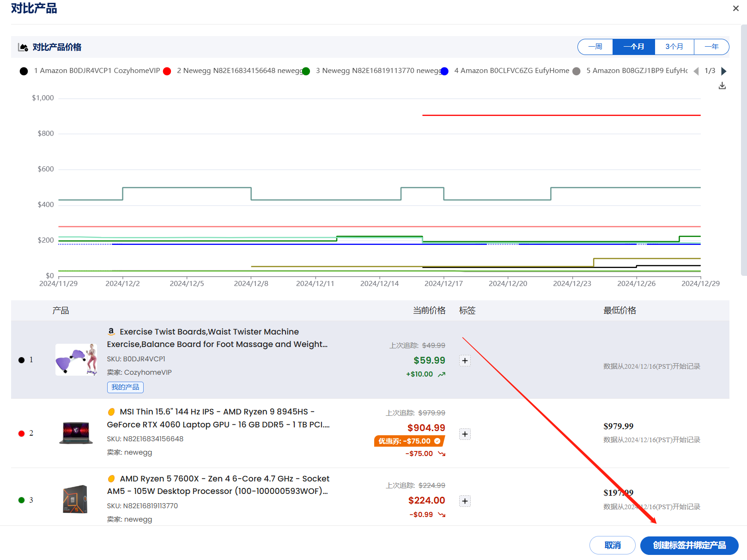Click the 优惠券 -$75.00 coupon badge

[x=409, y=441]
